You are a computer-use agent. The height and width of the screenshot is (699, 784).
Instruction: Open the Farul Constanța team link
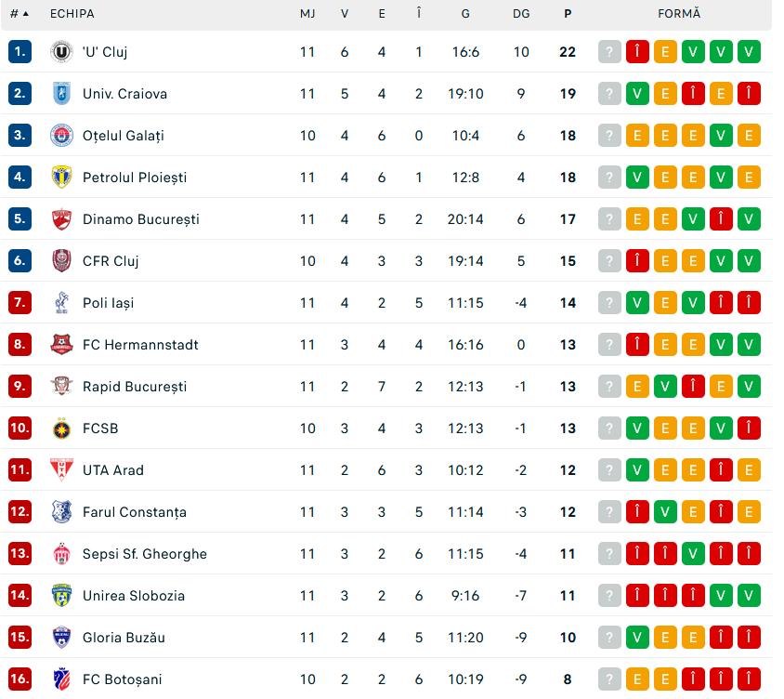coord(135,512)
